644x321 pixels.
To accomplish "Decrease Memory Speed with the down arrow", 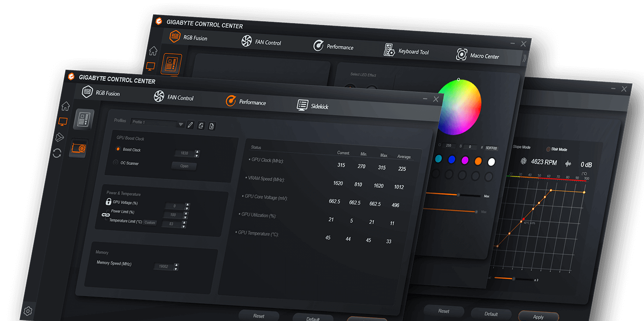I will (x=176, y=269).
